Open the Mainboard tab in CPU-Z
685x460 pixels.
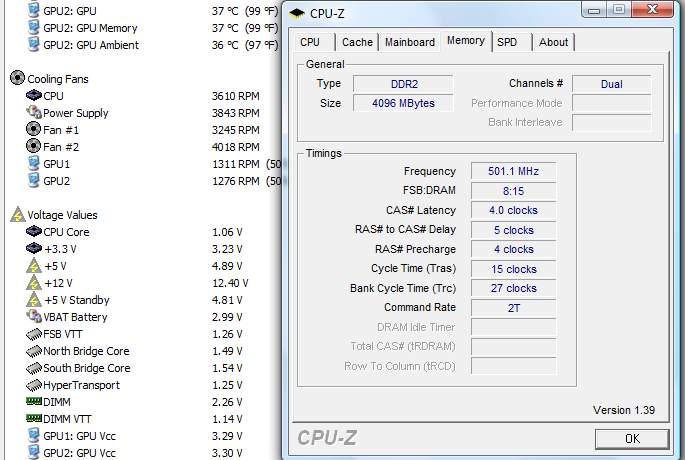tap(410, 42)
